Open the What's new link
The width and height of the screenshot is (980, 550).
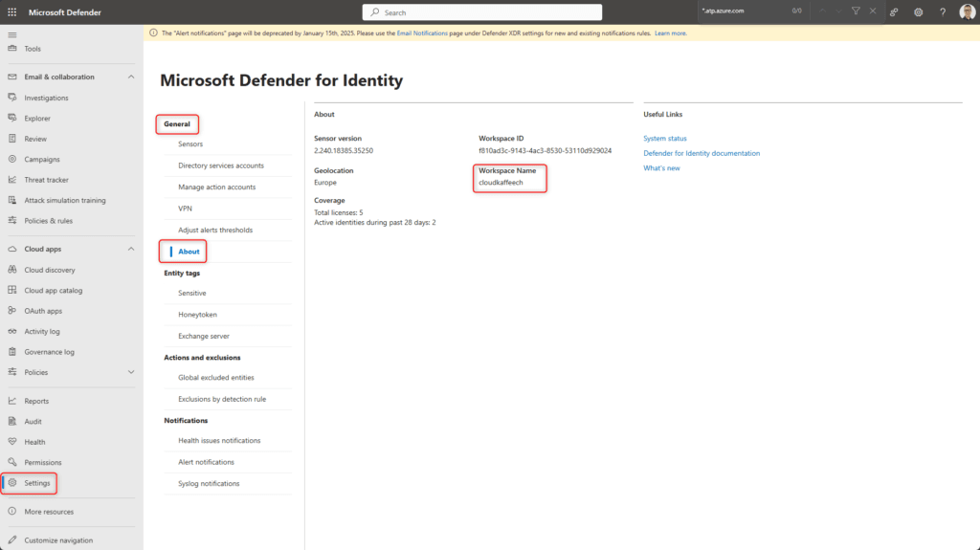[661, 168]
